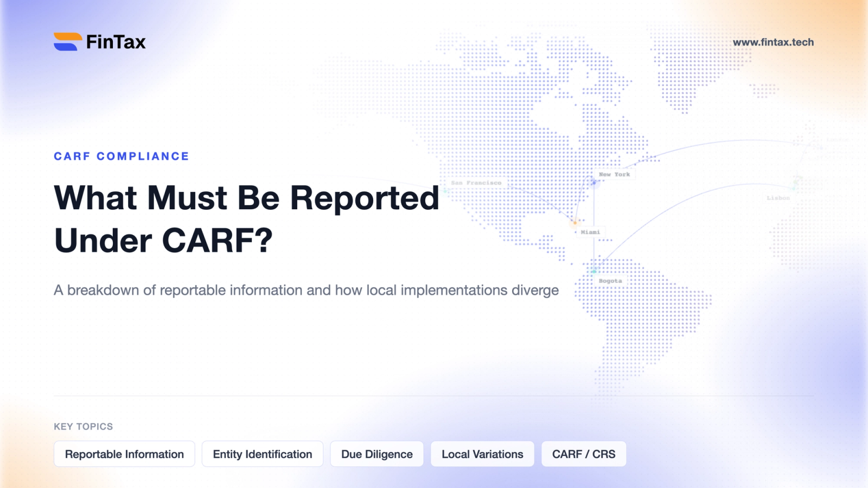Image resolution: width=868 pixels, height=488 pixels.
Task: Click the CARF COMPLIANCE heading text
Action: (122, 156)
